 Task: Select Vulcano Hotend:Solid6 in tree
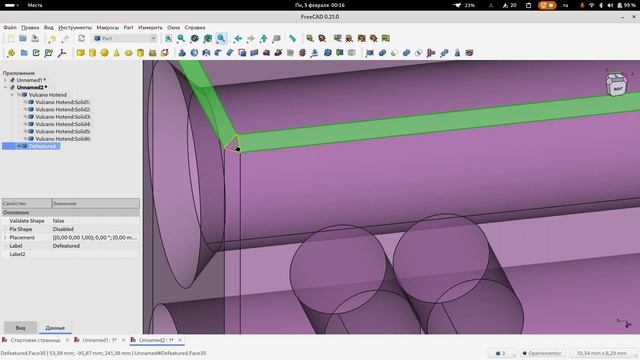(62, 139)
